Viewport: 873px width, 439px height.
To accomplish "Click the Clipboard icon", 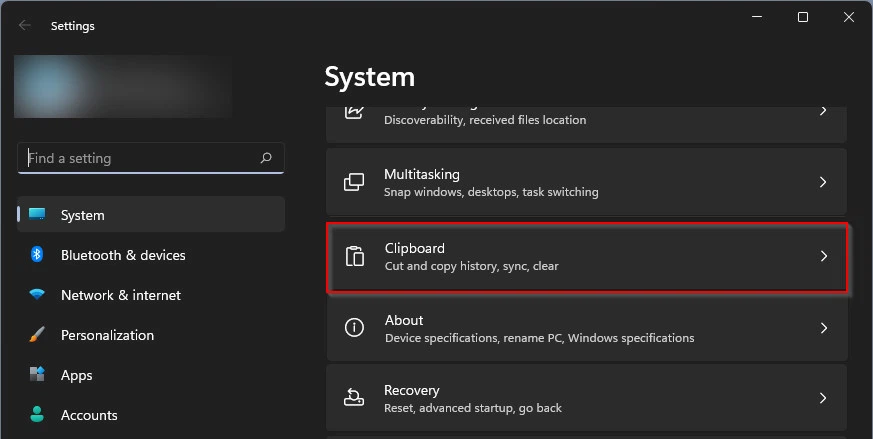I will (x=354, y=257).
